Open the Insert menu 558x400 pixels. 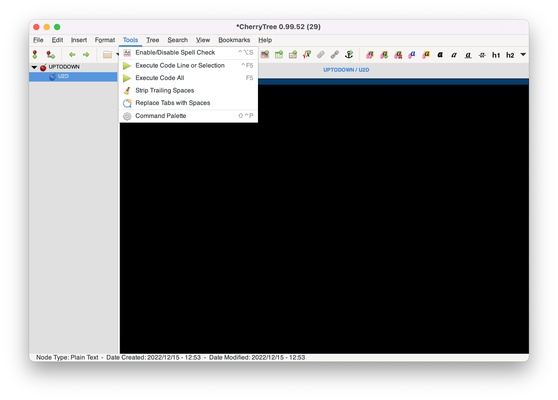pos(79,40)
